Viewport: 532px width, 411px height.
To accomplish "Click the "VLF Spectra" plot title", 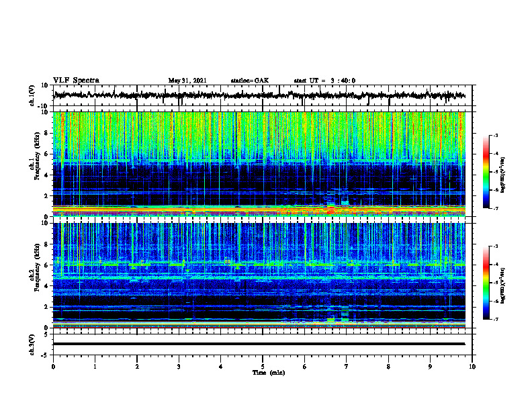I will coord(76,81).
